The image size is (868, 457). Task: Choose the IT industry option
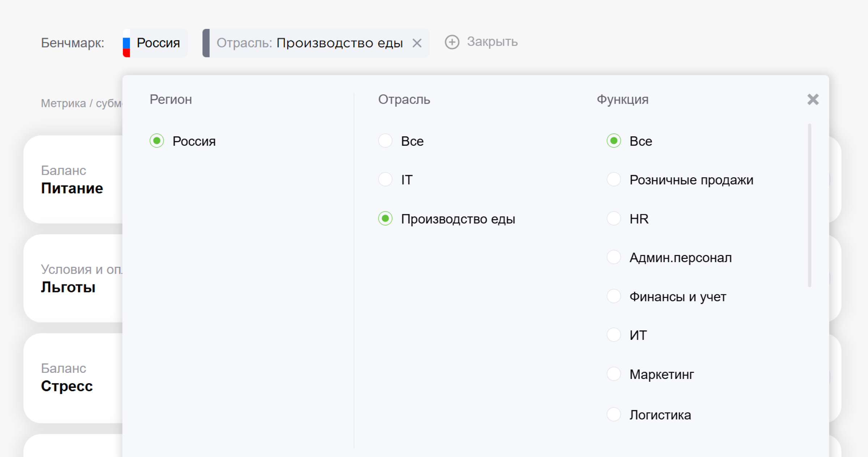click(385, 179)
